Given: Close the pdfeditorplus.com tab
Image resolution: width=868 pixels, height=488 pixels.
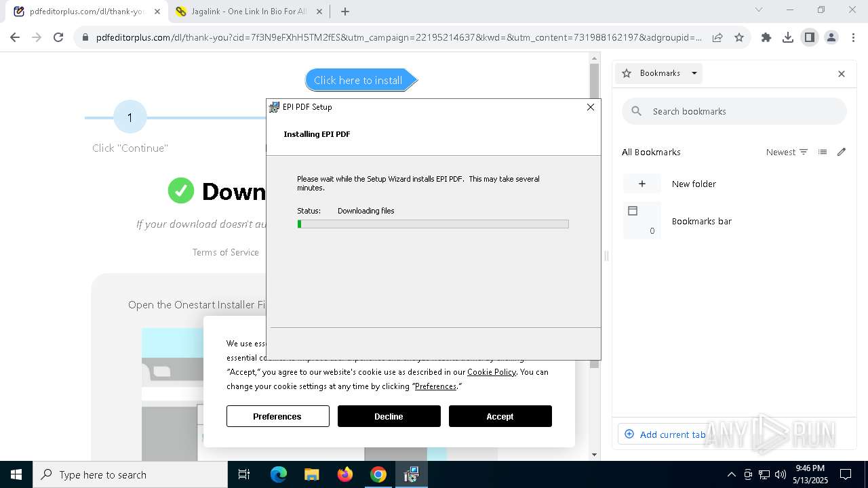Looking at the screenshot, I should [x=157, y=12].
